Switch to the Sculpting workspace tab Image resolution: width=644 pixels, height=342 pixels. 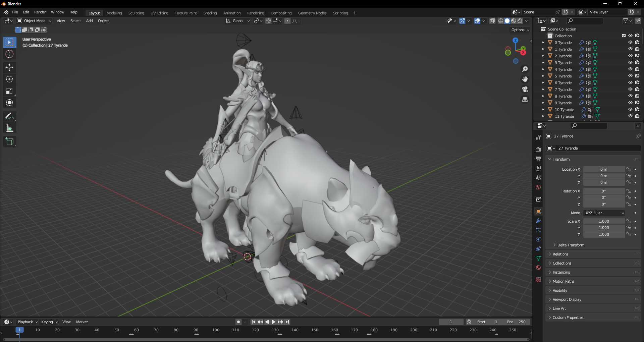(136, 13)
